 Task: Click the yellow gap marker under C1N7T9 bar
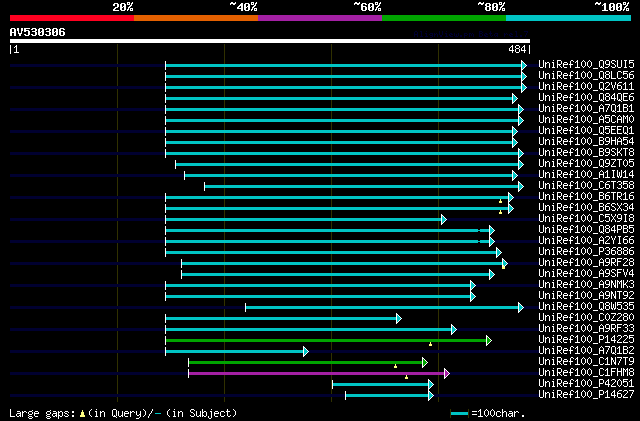point(395,366)
